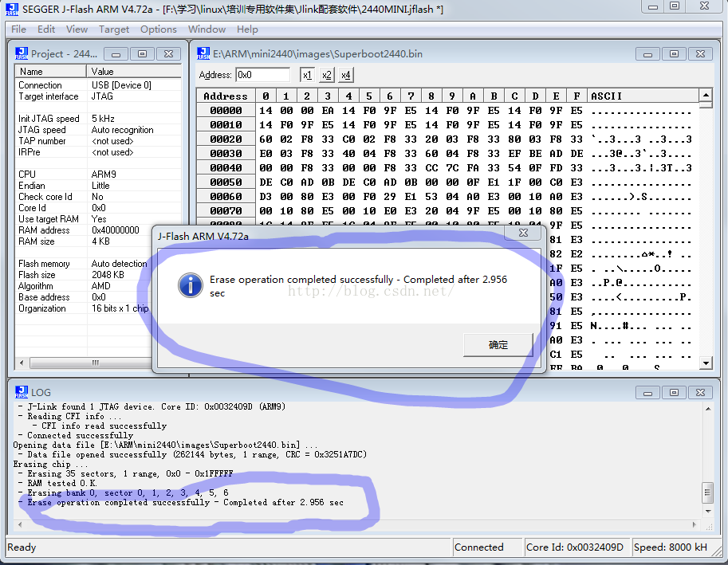Minimize the main J-Flash window

653,6
